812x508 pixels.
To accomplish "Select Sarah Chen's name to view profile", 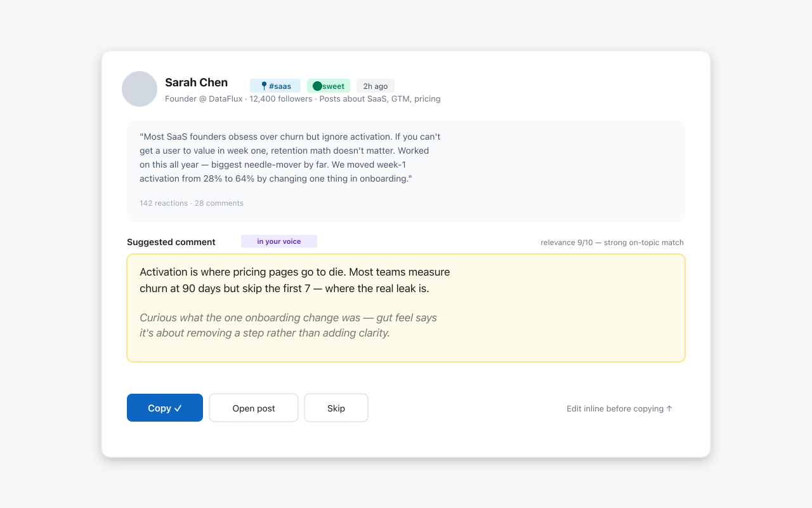I will [x=196, y=82].
